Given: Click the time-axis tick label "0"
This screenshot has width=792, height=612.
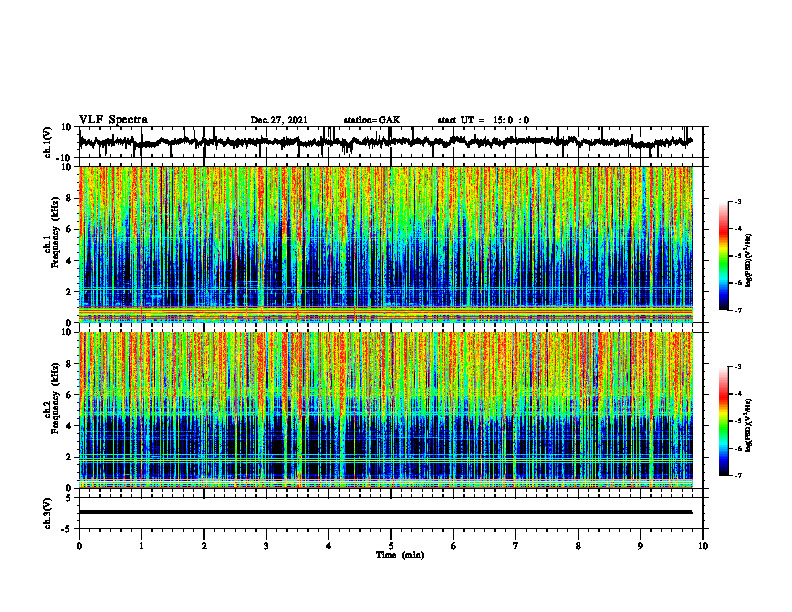Looking at the screenshot, I should pos(79,546).
